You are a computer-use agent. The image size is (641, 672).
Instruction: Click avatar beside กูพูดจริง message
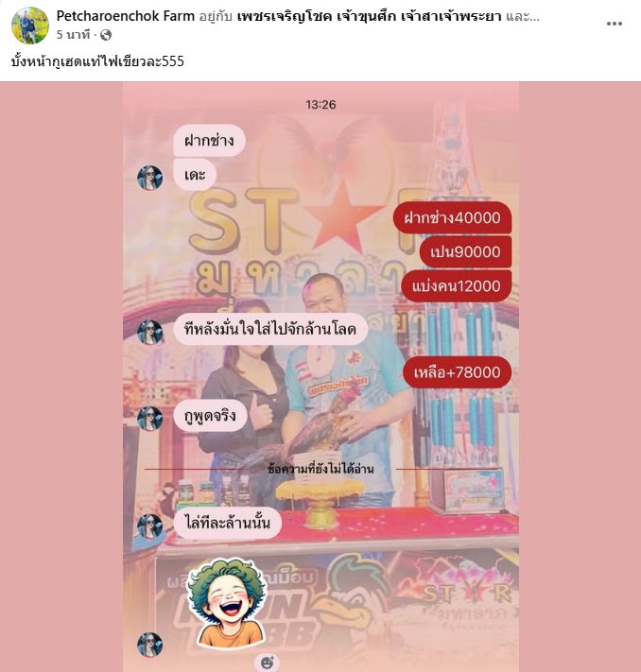pyautogui.click(x=149, y=419)
